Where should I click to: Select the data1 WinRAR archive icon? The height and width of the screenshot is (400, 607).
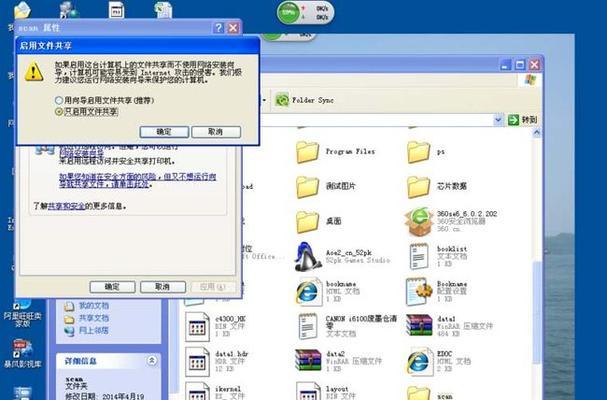coord(419,325)
